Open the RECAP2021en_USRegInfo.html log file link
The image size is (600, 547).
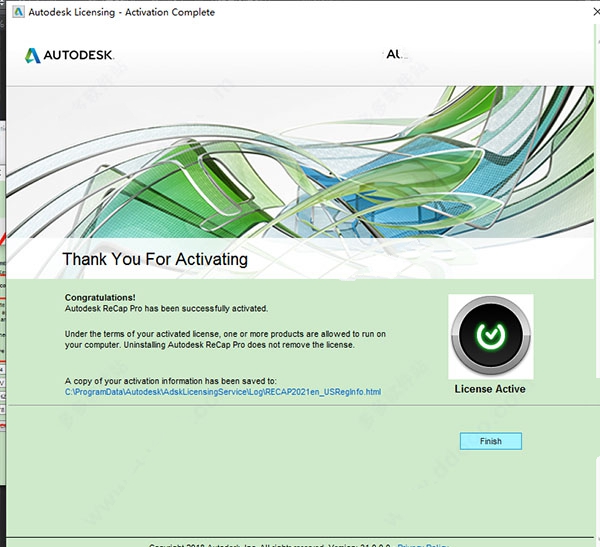(x=223, y=392)
